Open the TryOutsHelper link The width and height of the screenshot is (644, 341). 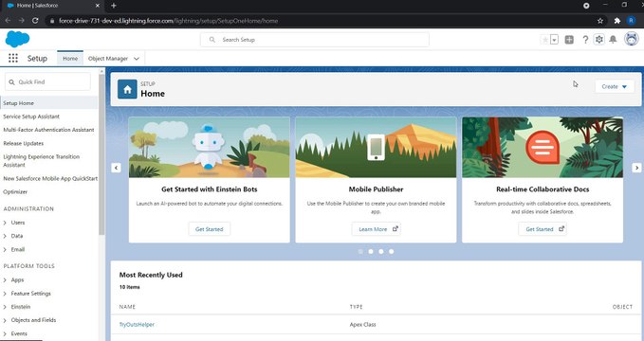click(137, 325)
